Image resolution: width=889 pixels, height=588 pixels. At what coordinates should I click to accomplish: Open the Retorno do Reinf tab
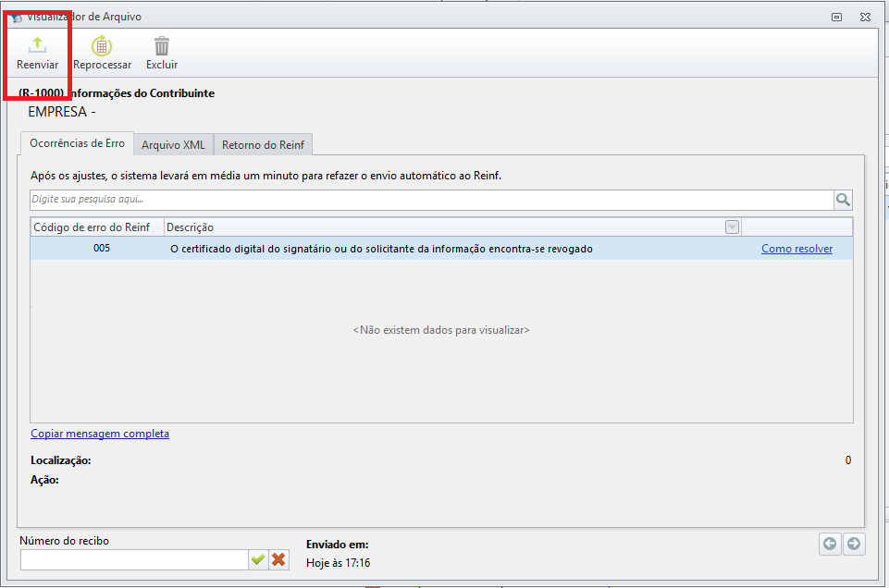tap(264, 145)
